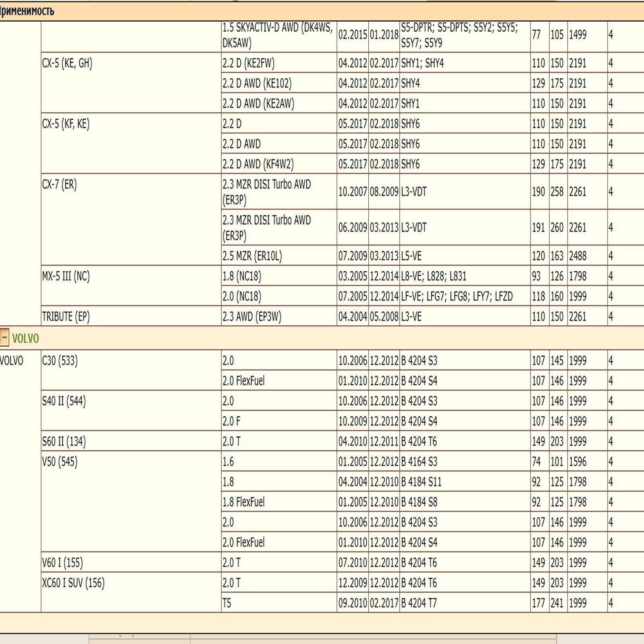Click the 2.5 MZR (ER10L) modification
The image size is (644, 644).
coord(252,256)
